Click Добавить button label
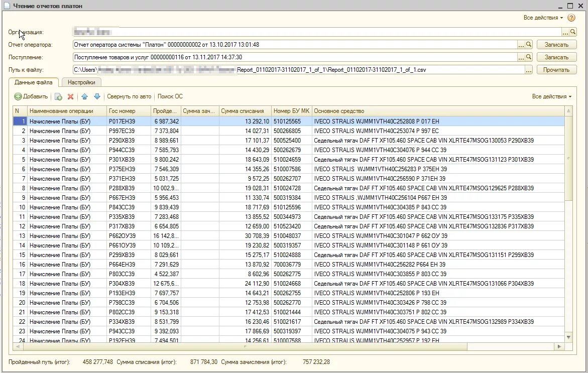The height and width of the screenshot is (373, 588). 35,96
